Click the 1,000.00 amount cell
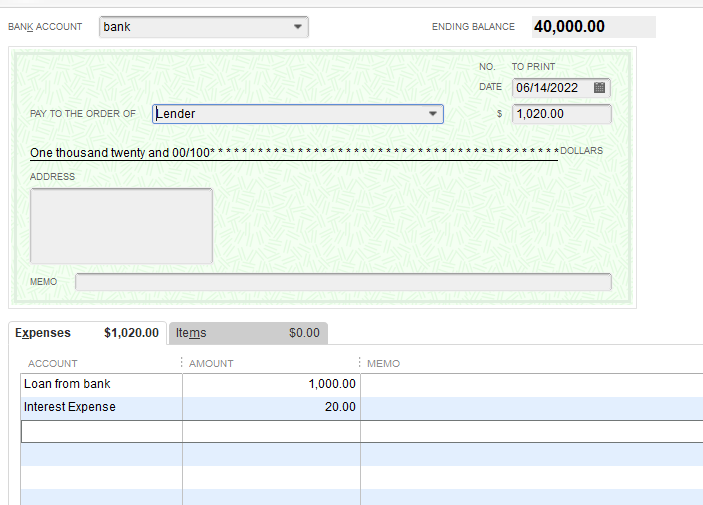Image resolution: width=703 pixels, height=505 pixels. 271,384
